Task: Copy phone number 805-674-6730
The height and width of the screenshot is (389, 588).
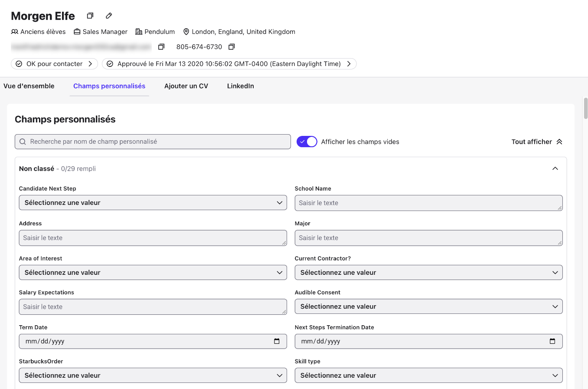Action: (x=232, y=47)
